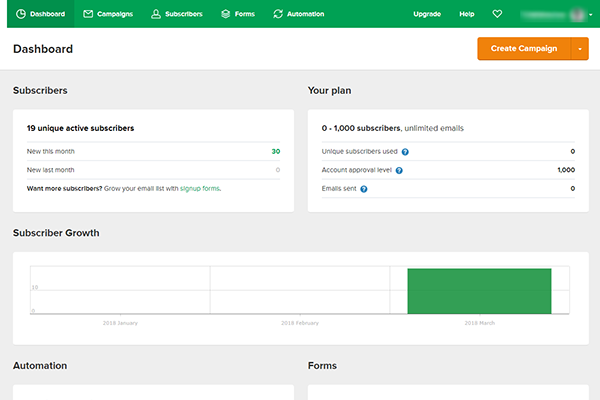
Task: Open help tooltip for Unique subscribers used
Action: click(x=405, y=152)
